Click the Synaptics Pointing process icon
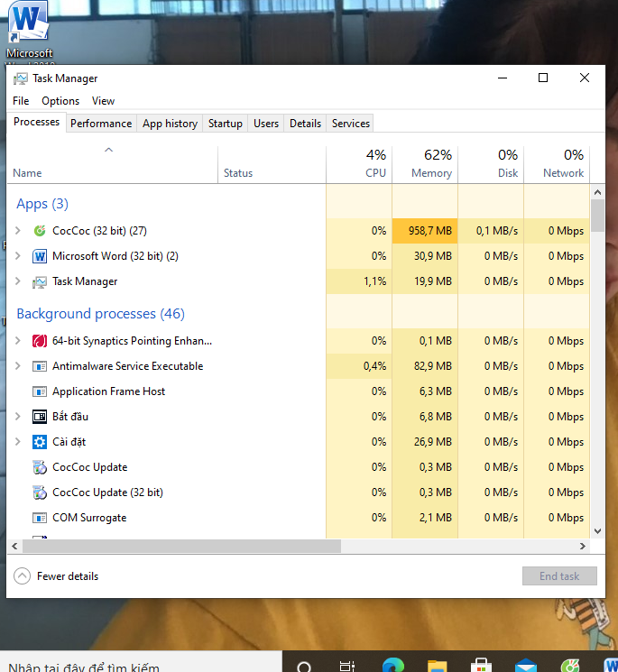Viewport: 618px width, 672px height. pos(40,341)
